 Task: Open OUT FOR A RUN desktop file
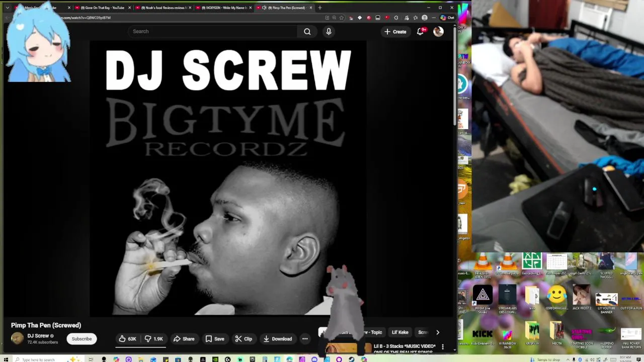631,303
